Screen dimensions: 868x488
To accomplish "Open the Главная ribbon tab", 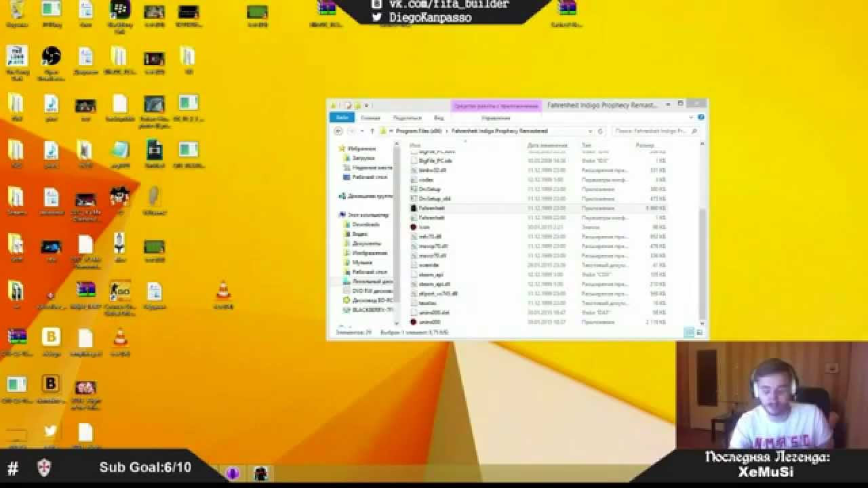I will [x=370, y=117].
